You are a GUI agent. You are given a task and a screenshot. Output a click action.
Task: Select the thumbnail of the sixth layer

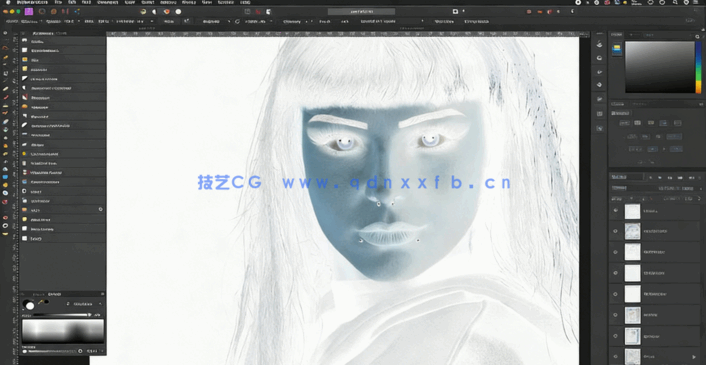[x=632, y=315]
